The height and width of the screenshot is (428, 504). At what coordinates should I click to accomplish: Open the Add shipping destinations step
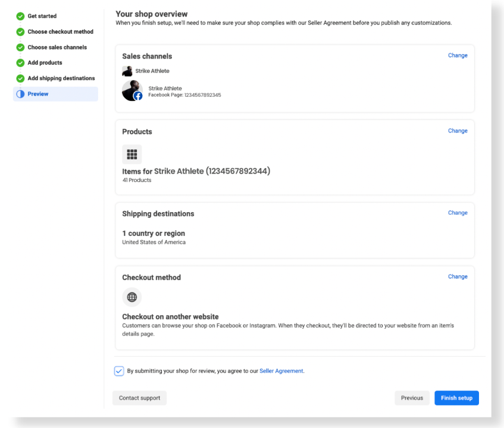pyautogui.click(x=61, y=78)
